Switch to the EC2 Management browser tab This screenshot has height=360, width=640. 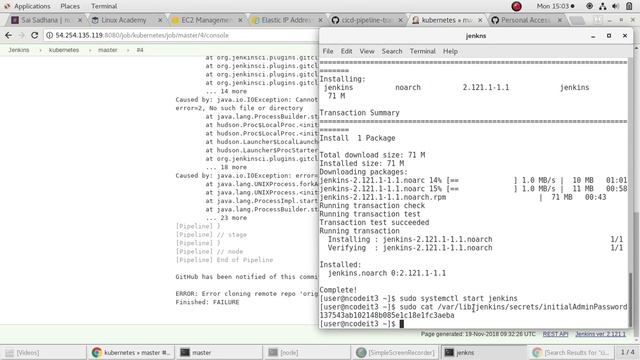click(206, 20)
